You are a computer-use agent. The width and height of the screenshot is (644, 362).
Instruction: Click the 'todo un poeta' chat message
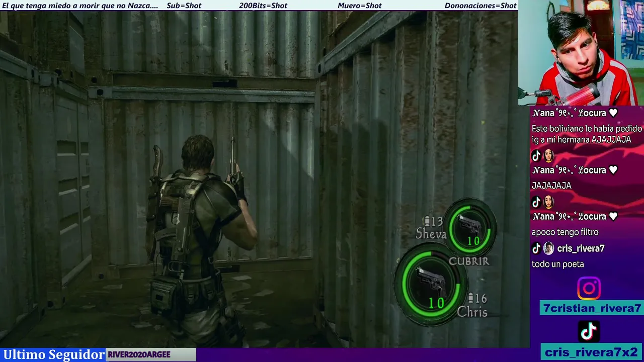pyautogui.click(x=557, y=264)
